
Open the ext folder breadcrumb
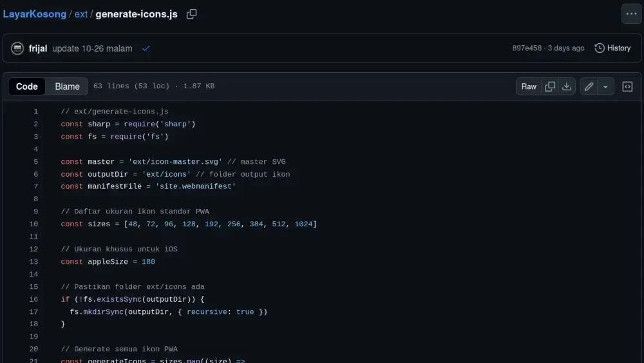click(81, 14)
